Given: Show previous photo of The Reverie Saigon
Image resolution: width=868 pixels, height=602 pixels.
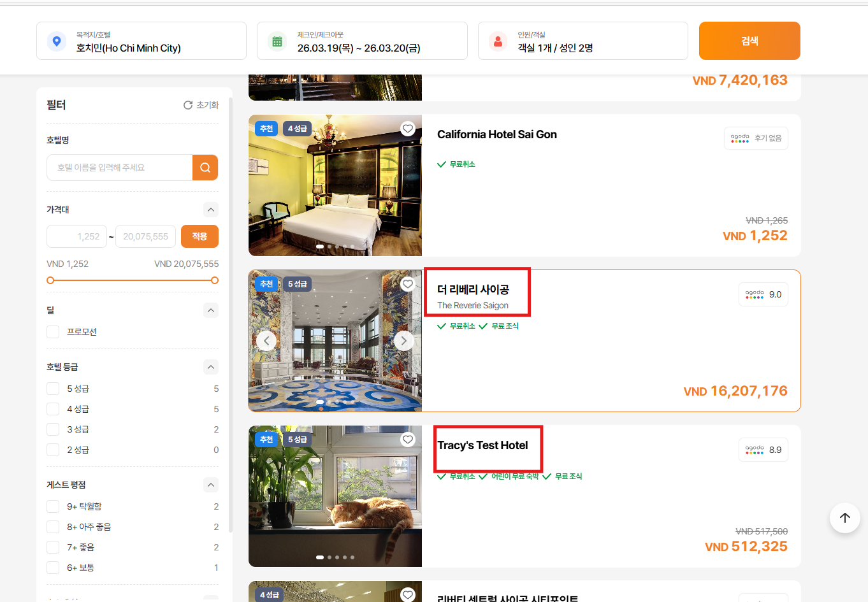Looking at the screenshot, I should coord(266,341).
